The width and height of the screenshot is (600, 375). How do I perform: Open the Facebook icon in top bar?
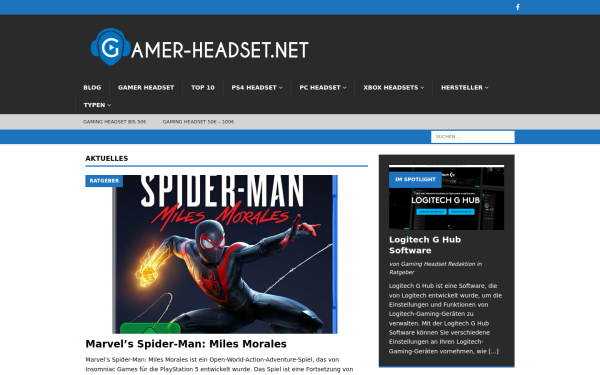(517, 7)
